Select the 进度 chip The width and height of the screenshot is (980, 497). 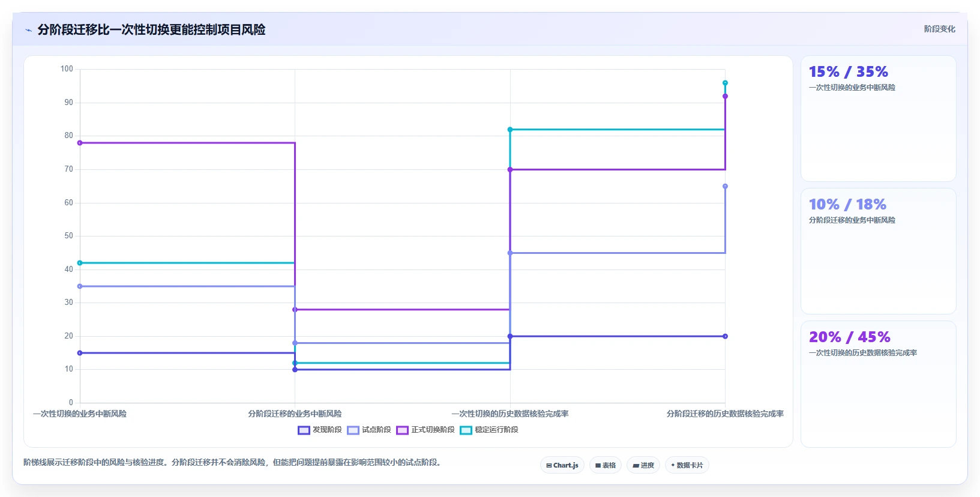pos(643,465)
